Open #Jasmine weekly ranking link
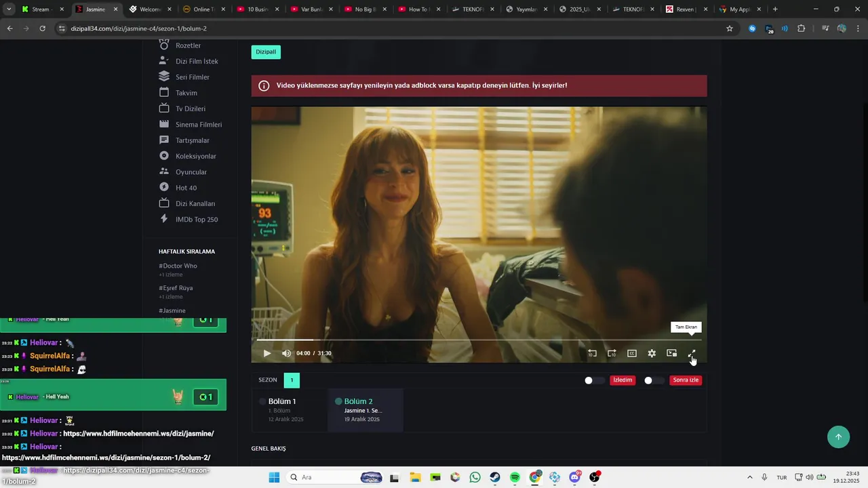The image size is (868, 488). click(172, 310)
